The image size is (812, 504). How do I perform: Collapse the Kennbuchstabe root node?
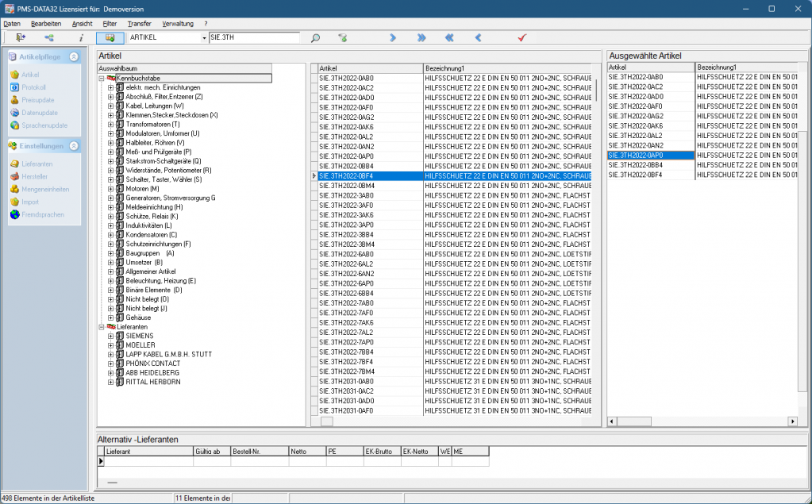[x=102, y=79]
